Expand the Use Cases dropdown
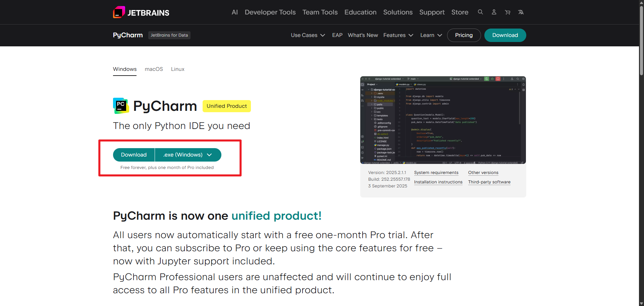The height and width of the screenshot is (306, 644). click(x=308, y=35)
